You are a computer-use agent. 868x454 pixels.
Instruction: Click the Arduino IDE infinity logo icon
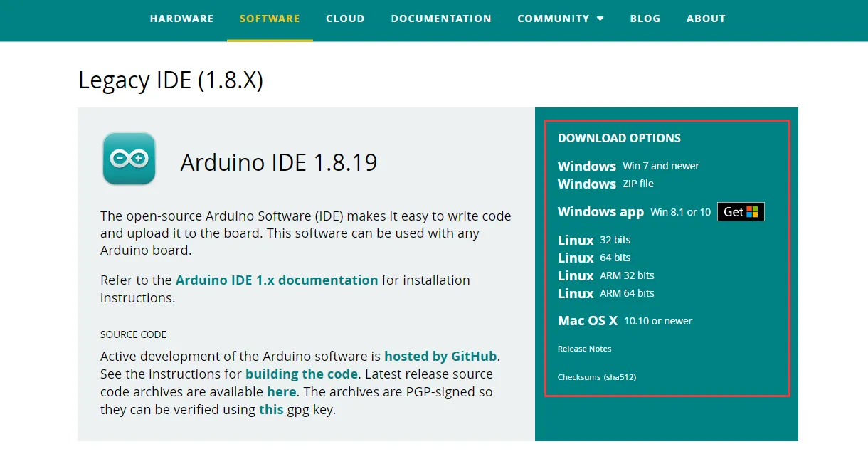point(129,159)
